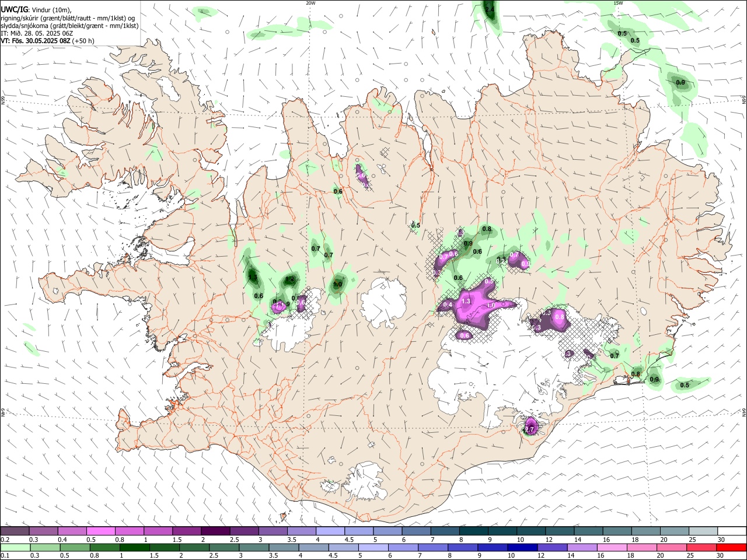Choose the bright red swatch labeled 30
This screenshot has height=560, width=747.
coord(731,547)
